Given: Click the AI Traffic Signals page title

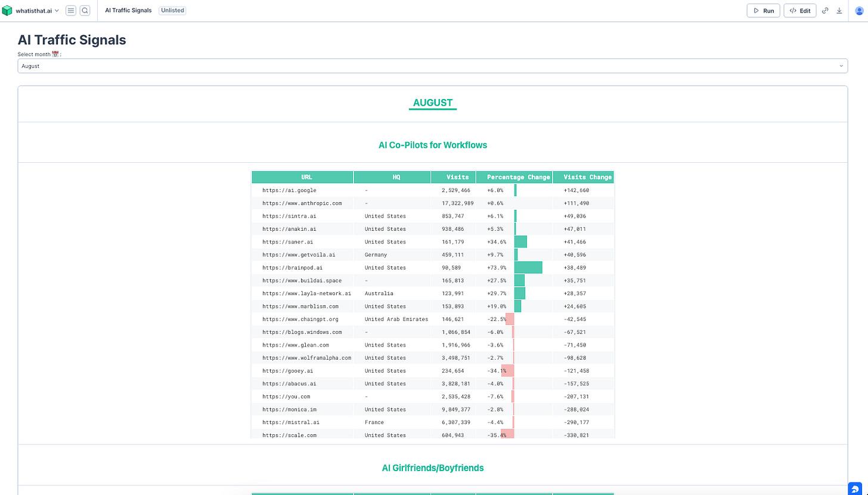Looking at the screenshot, I should [72, 40].
